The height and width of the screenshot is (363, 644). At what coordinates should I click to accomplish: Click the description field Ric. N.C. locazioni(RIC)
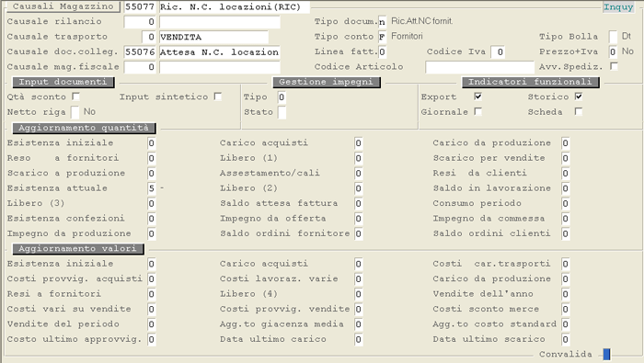click(x=234, y=7)
